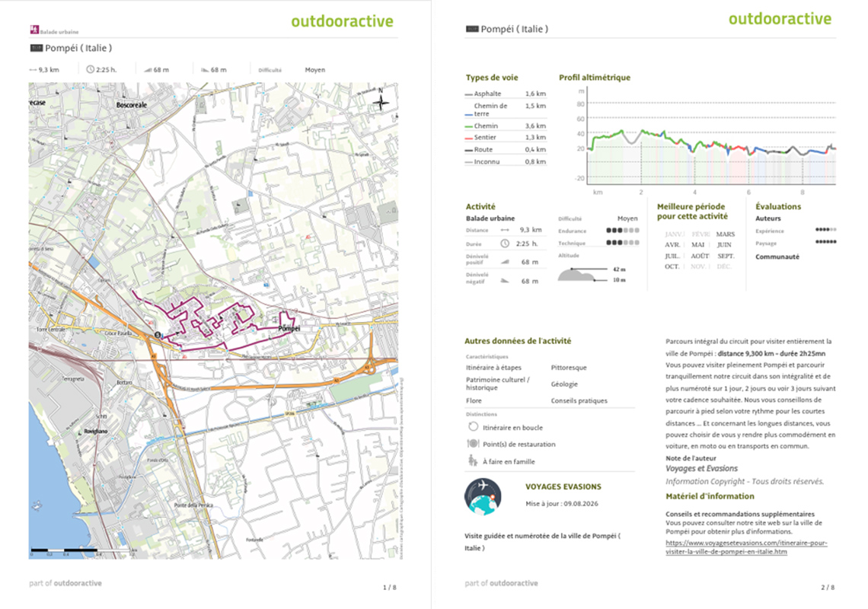The image size is (868, 609).
Task: Click the Dénivelé positif slope icon
Action: pos(504,262)
